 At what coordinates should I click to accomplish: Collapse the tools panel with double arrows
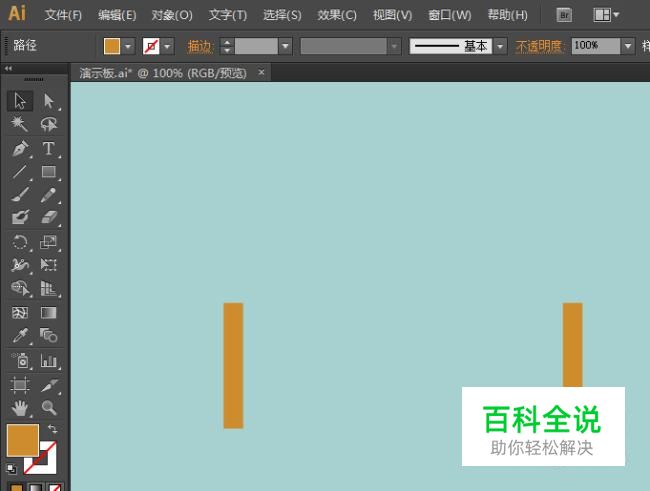click(x=8, y=68)
